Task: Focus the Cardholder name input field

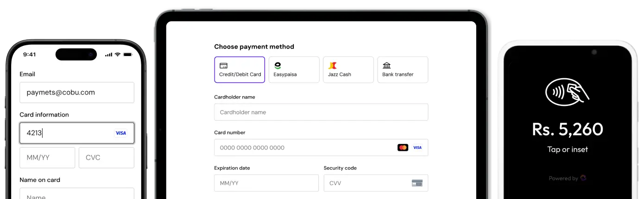Action: (x=321, y=112)
